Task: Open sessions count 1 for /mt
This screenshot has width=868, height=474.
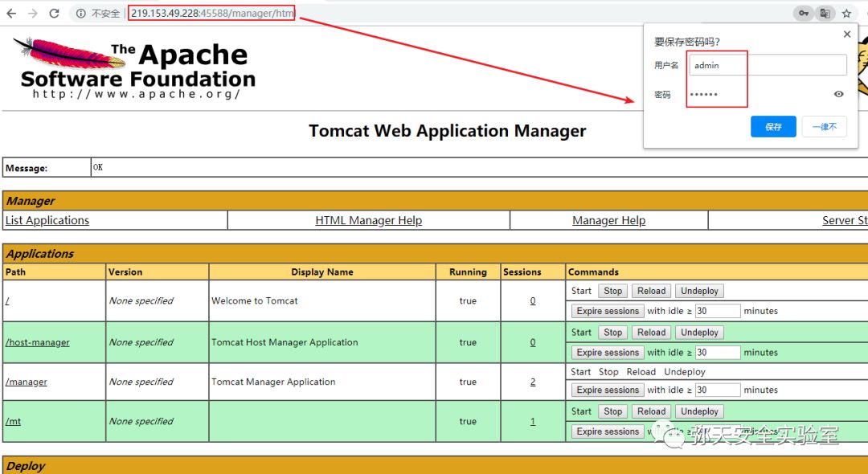Action: pyautogui.click(x=533, y=421)
